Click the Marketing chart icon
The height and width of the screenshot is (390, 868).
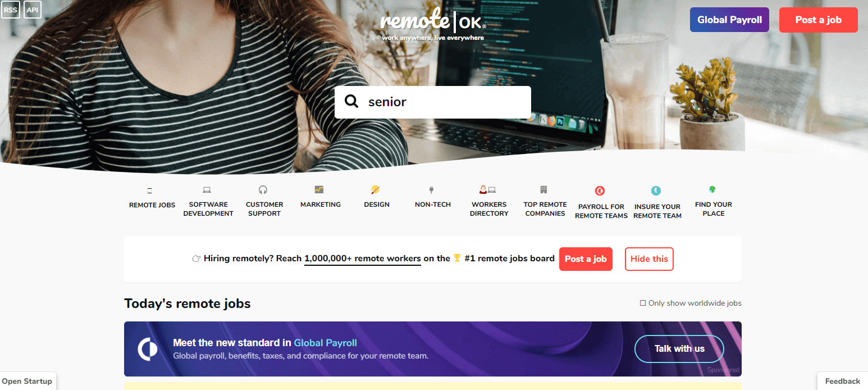point(319,189)
